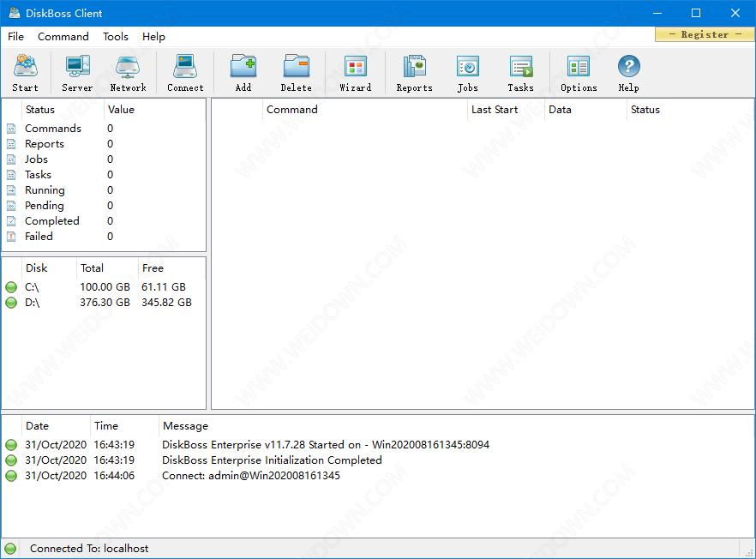756x559 pixels.
Task: Click the green indicator for disk D:\
Action: pyautogui.click(x=11, y=303)
